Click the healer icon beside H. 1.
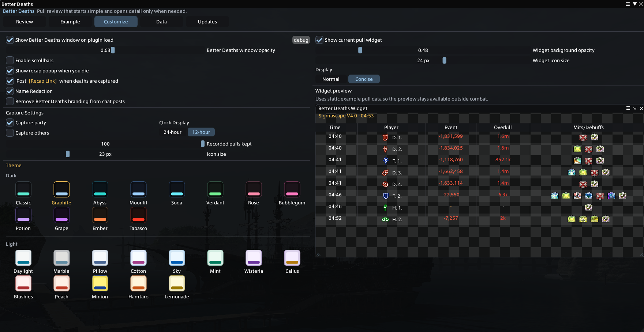The height and width of the screenshot is (332, 644). pos(385,208)
